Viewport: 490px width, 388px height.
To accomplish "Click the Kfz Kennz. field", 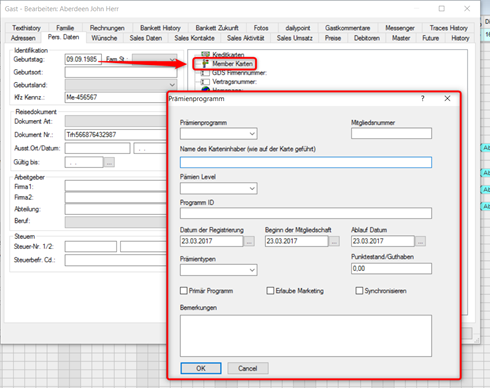I will (116, 97).
